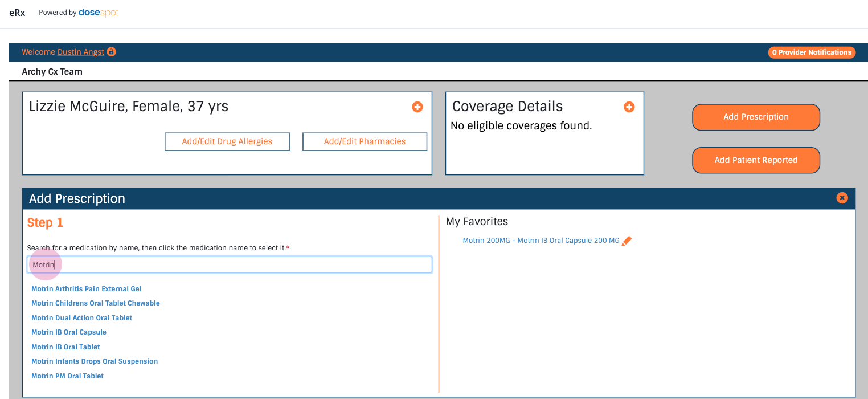Select Motrin Dual Action Oral Tablet
This screenshot has width=868, height=399.
[x=82, y=318]
